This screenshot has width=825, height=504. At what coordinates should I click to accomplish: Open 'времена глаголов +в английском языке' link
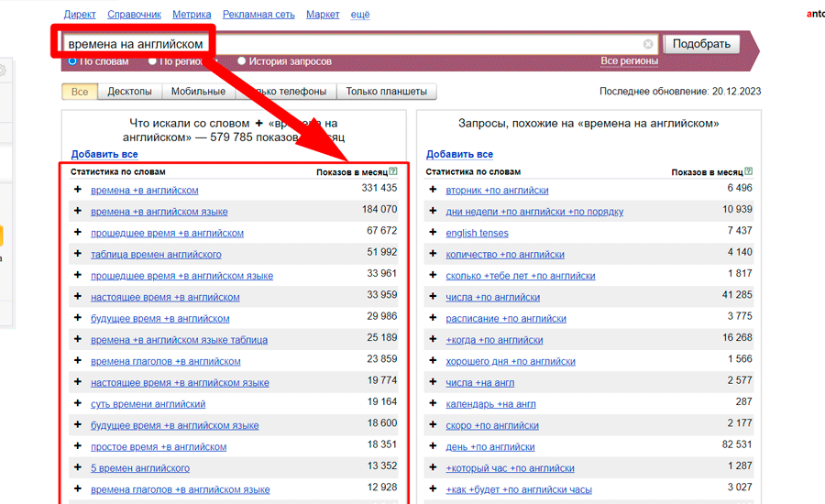[180, 489]
